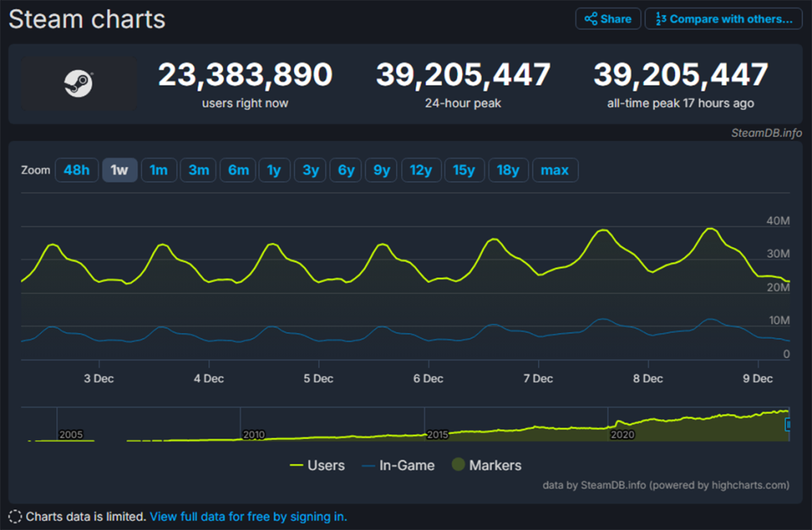Set zoom range to 9y
The image size is (812, 530).
point(382,169)
